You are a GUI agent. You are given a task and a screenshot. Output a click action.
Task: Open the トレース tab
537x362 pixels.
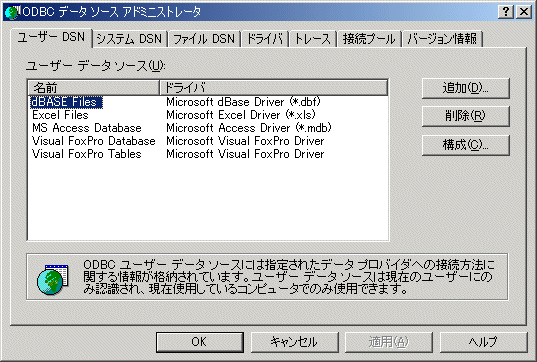pyautogui.click(x=313, y=39)
